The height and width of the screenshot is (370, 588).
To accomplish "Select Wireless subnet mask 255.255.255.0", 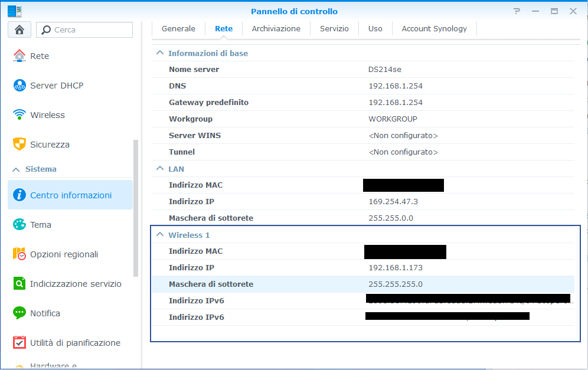I will tap(396, 284).
